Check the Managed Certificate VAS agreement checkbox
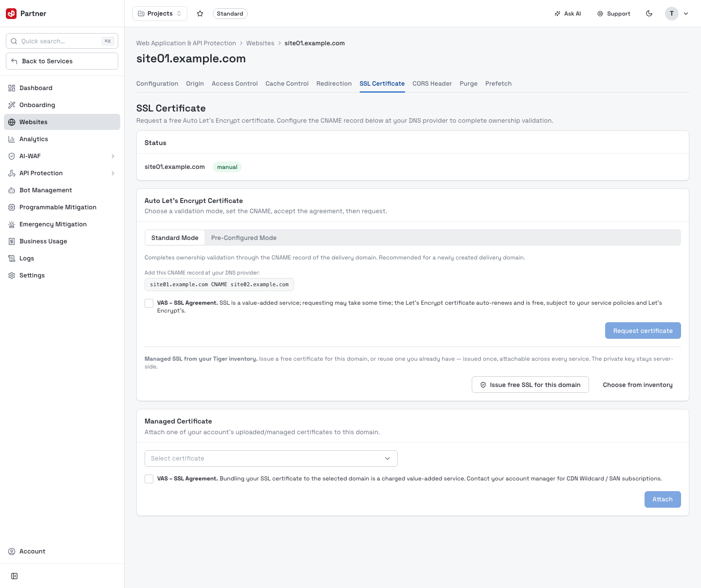This screenshot has width=701, height=588. (x=149, y=479)
